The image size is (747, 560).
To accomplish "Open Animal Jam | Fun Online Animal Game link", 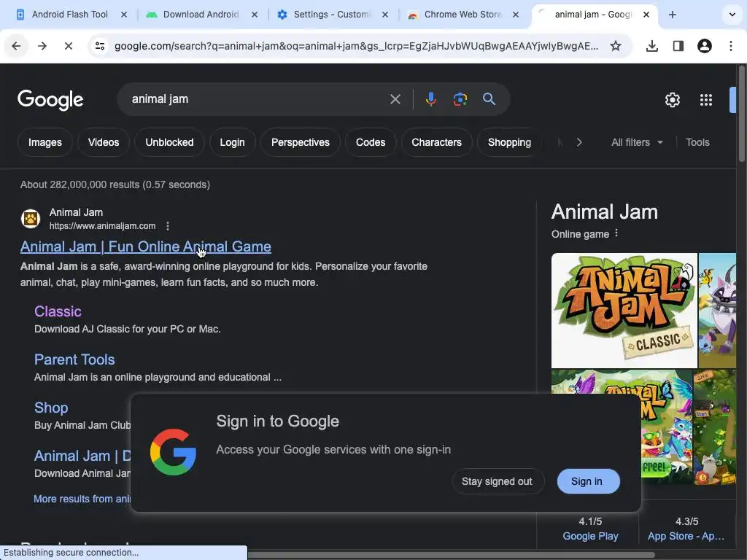I will (146, 246).
